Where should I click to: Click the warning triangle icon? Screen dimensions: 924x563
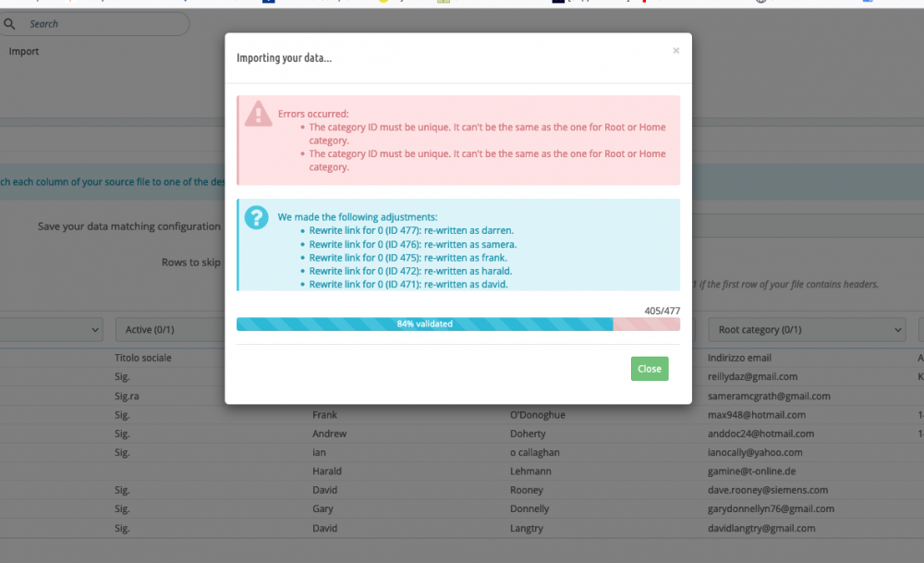[258, 114]
